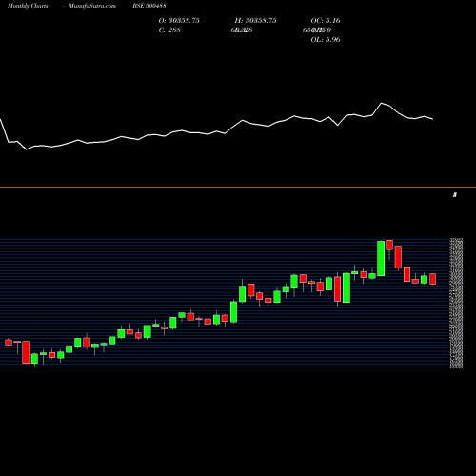Click the "OL: 5.96" readout
Viewport: 476px width, 476px height.
pyautogui.click(x=326, y=40)
